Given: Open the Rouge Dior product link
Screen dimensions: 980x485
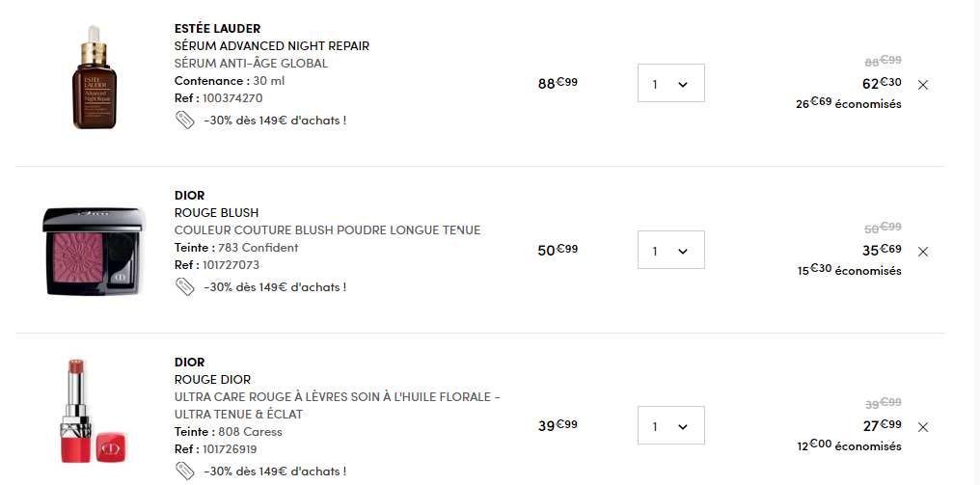Looking at the screenshot, I should pyautogui.click(x=212, y=380).
